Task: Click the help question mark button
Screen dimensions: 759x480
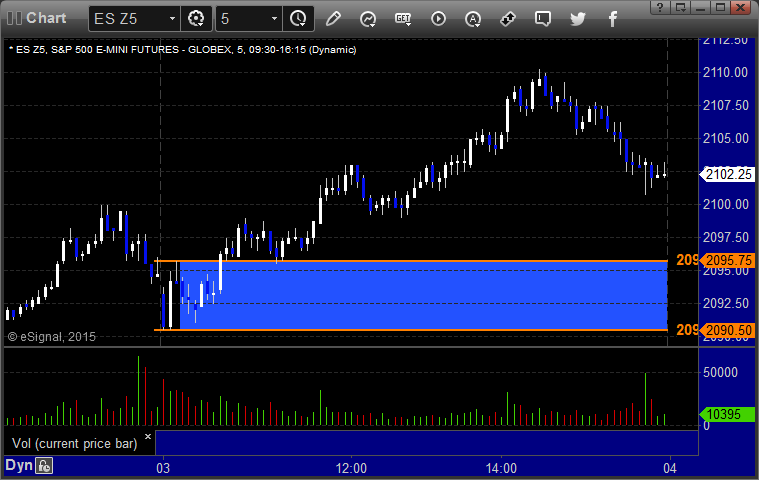Action: coord(660,7)
